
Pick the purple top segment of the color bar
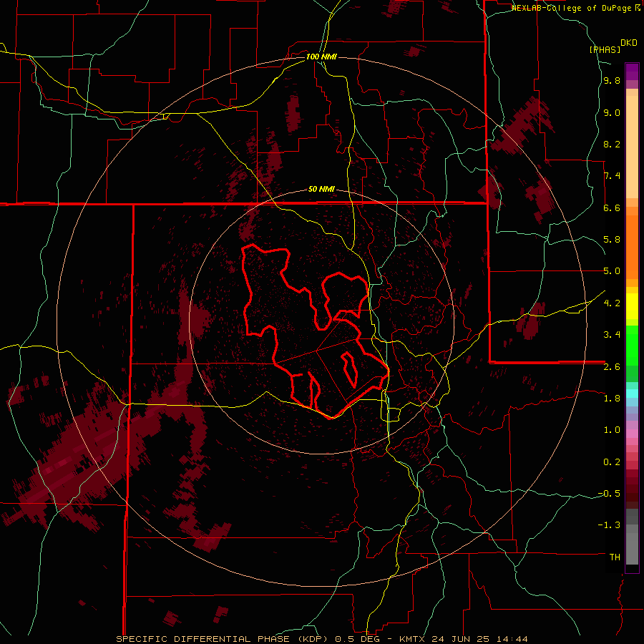tap(632, 72)
